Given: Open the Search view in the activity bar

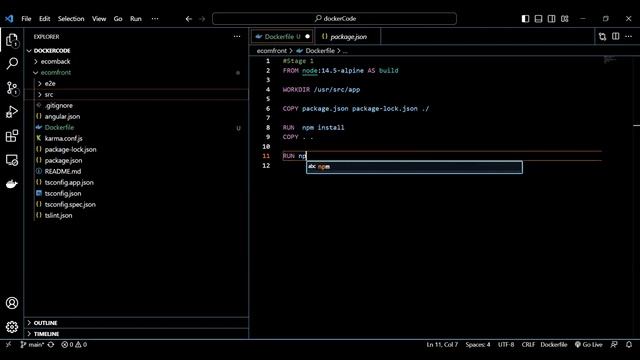Looking at the screenshot, I should click(x=12, y=64).
